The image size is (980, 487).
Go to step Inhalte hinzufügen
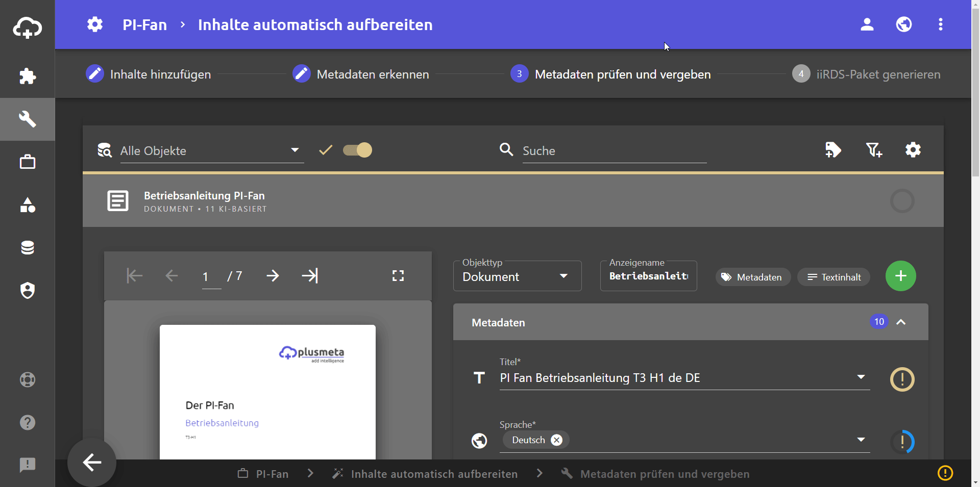pos(148,74)
